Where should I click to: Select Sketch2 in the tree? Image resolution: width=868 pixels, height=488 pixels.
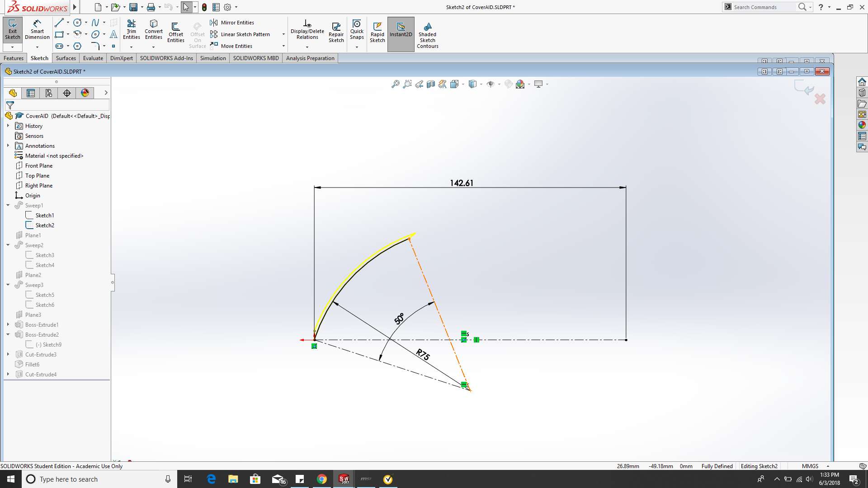[45, 225]
